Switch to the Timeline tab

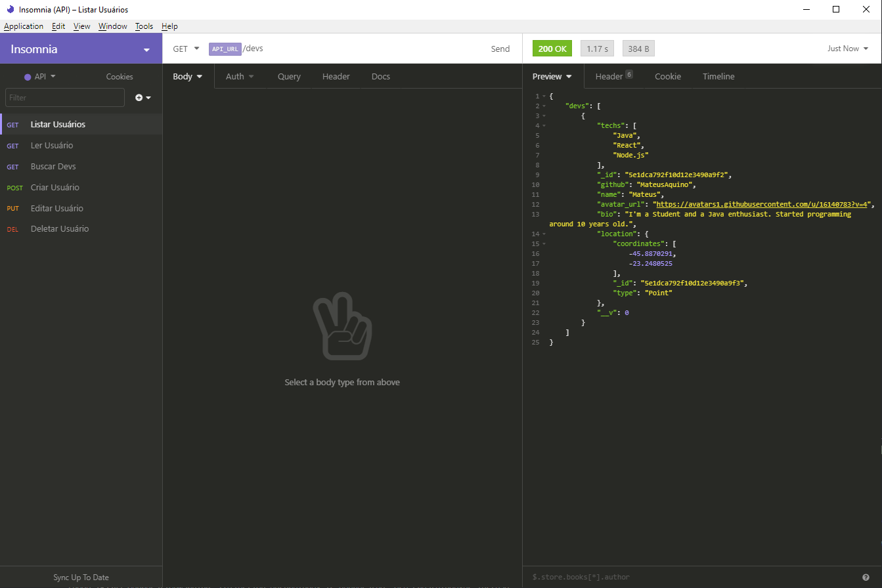[x=718, y=76]
